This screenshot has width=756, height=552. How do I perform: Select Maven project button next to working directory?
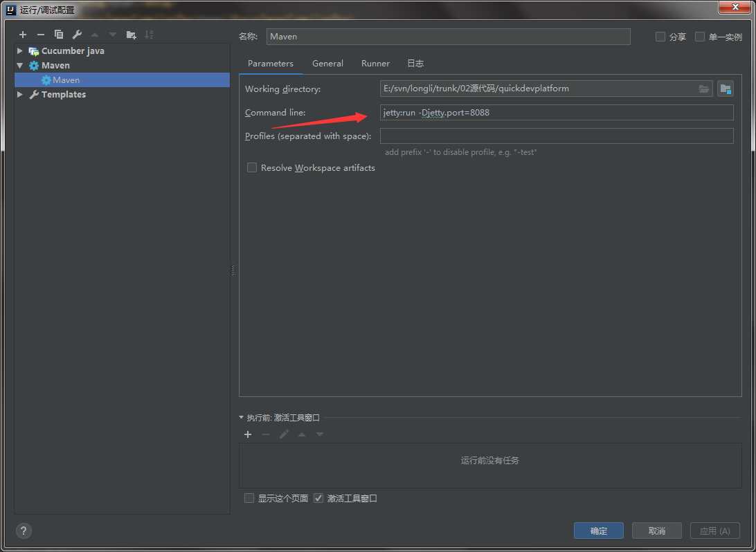click(725, 89)
